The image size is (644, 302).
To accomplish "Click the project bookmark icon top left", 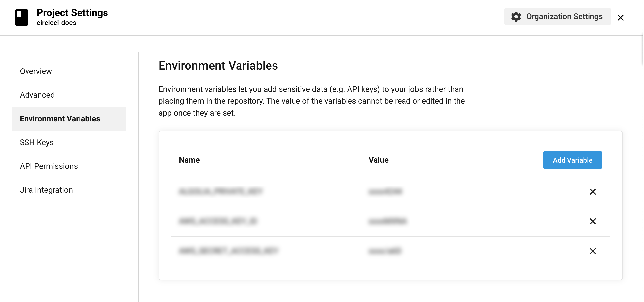I will click(21, 17).
